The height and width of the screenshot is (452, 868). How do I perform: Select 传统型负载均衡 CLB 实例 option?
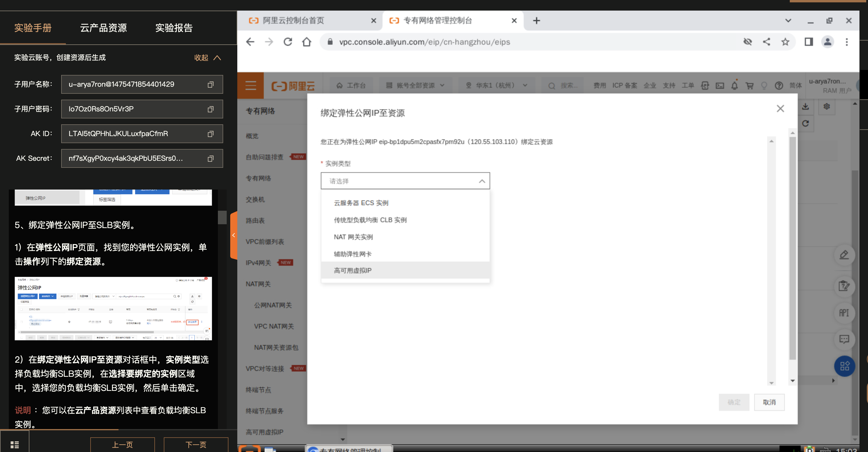tap(405, 220)
